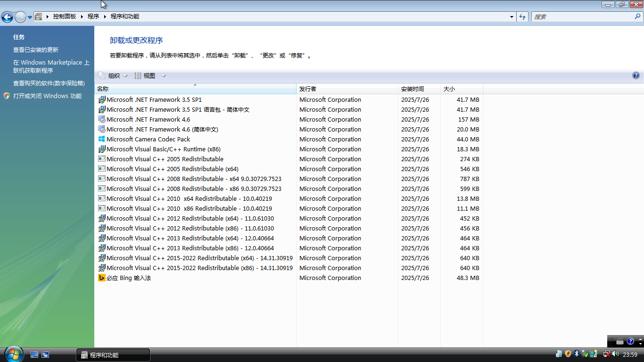Sort by 发行者 column header
This screenshot has width=644, height=362.
[347, 89]
